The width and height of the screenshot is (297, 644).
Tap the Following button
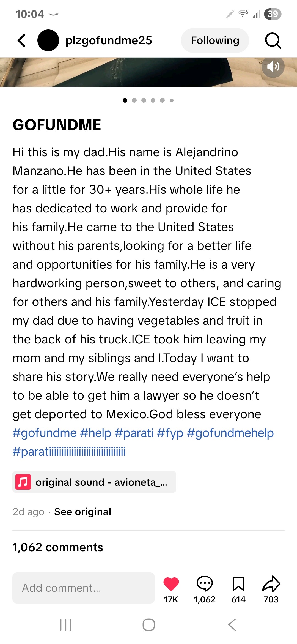(x=215, y=40)
